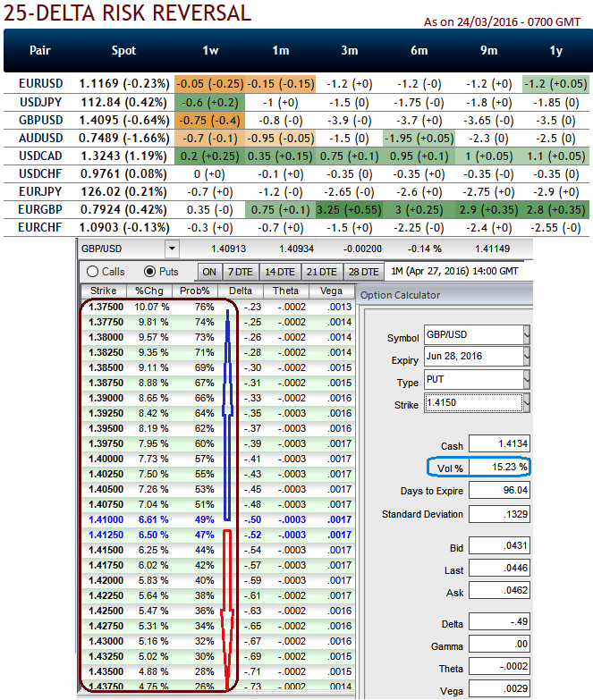
Task: Click the Vol % input field
Action: (x=498, y=467)
